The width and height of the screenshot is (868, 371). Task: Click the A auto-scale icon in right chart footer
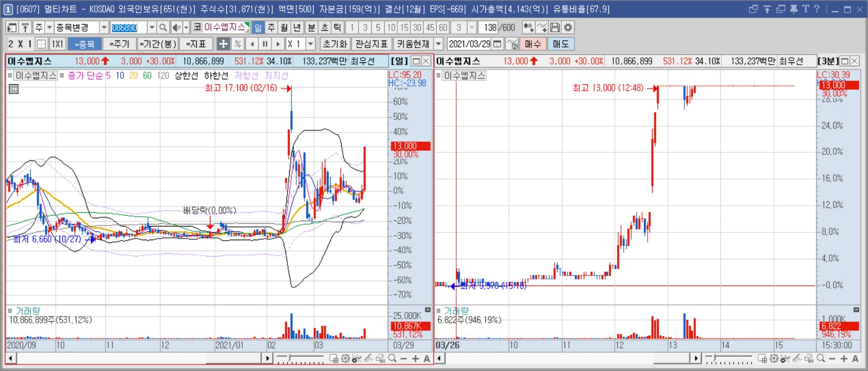click(855, 358)
